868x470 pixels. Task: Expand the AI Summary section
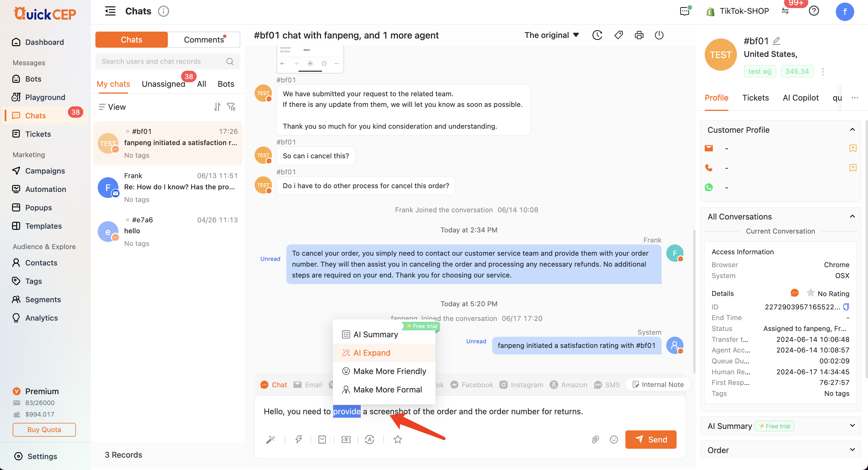852,425
